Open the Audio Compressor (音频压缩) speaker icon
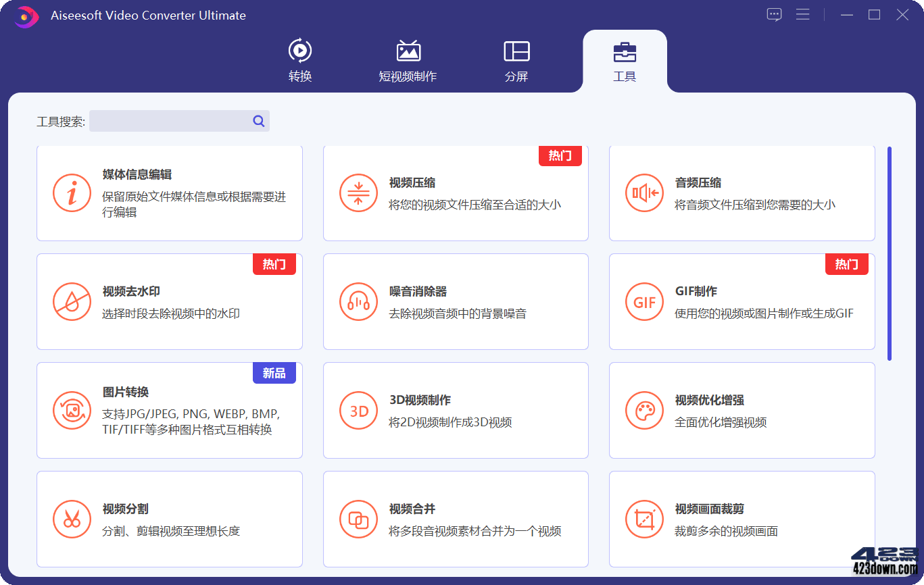The height and width of the screenshot is (585, 924). point(644,193)
